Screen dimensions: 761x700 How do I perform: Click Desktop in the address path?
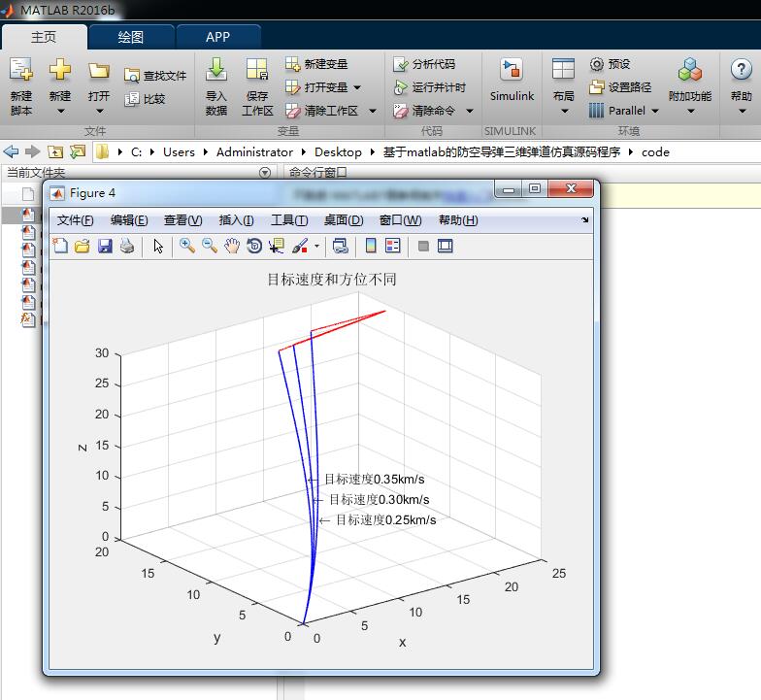[x=338, y=152]
